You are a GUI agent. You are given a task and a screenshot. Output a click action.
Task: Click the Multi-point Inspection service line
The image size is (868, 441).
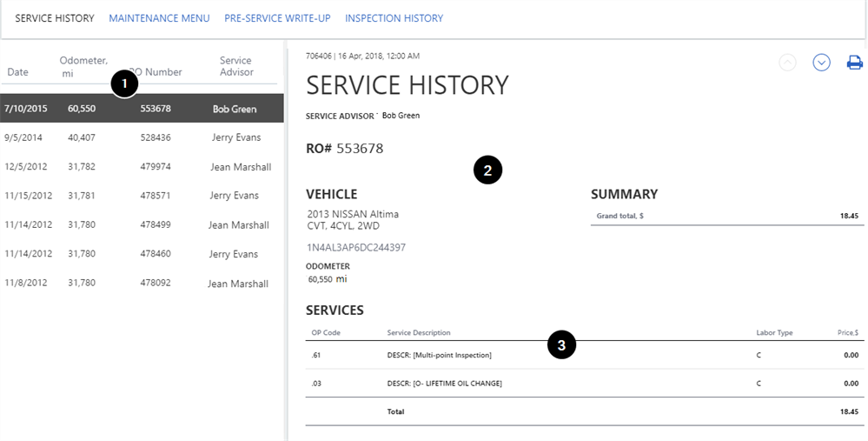click(439, 355)
